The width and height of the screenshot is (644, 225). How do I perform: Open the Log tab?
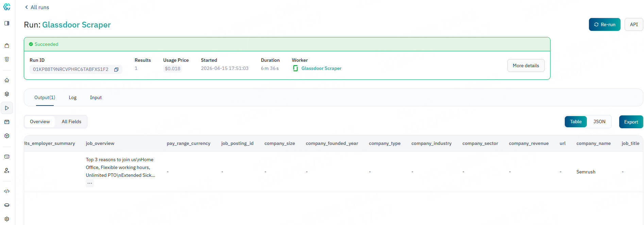72,97
